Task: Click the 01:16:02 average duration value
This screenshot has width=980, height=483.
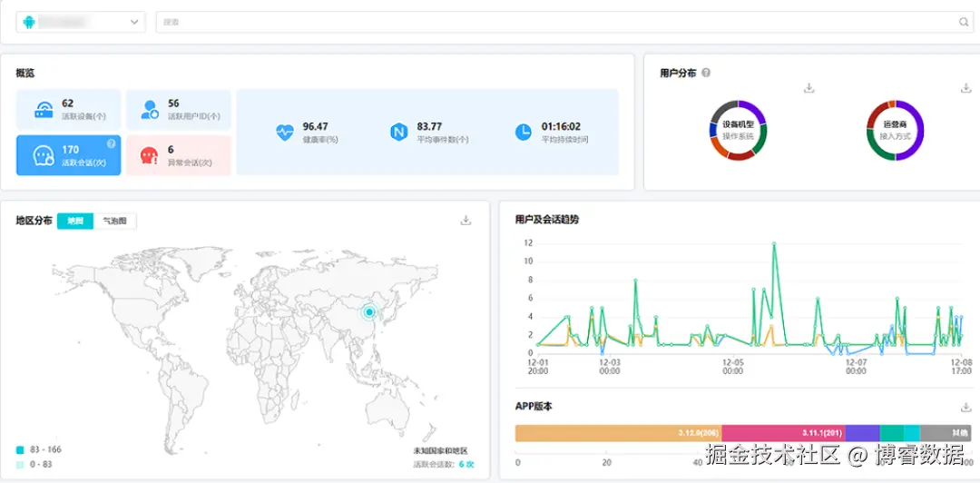Action: 561,126
